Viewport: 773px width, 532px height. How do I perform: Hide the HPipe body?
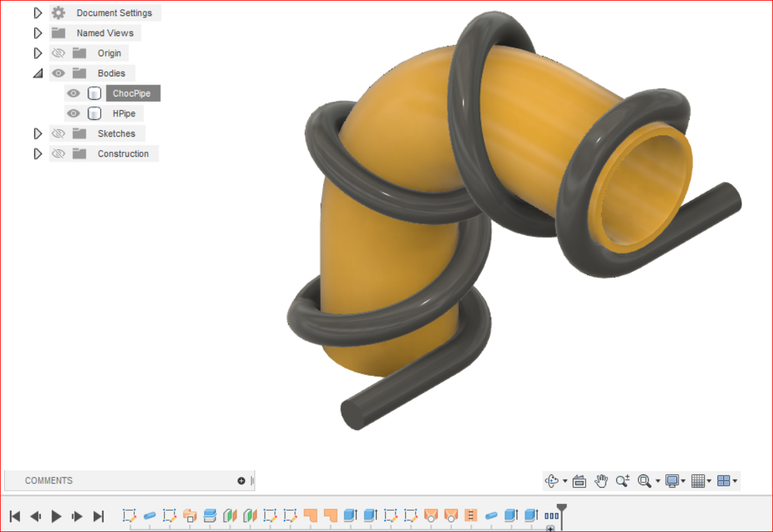74,113
